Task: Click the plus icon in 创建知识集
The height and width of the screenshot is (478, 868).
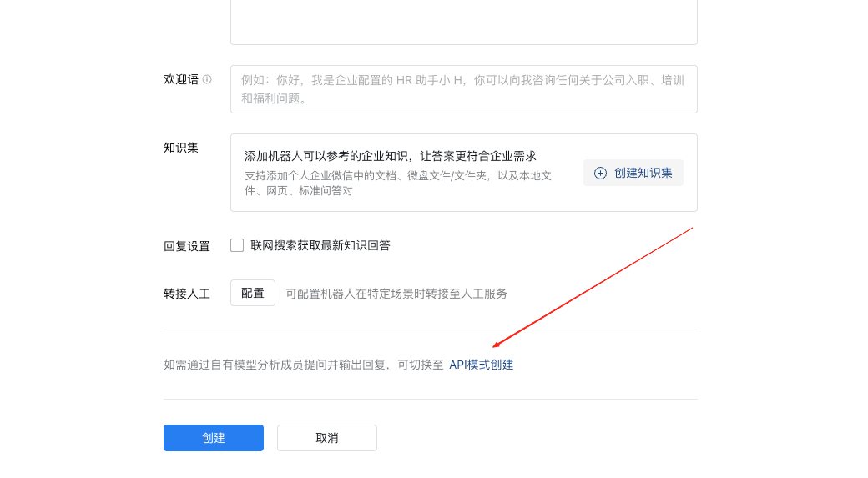Action: pos(600,173)
